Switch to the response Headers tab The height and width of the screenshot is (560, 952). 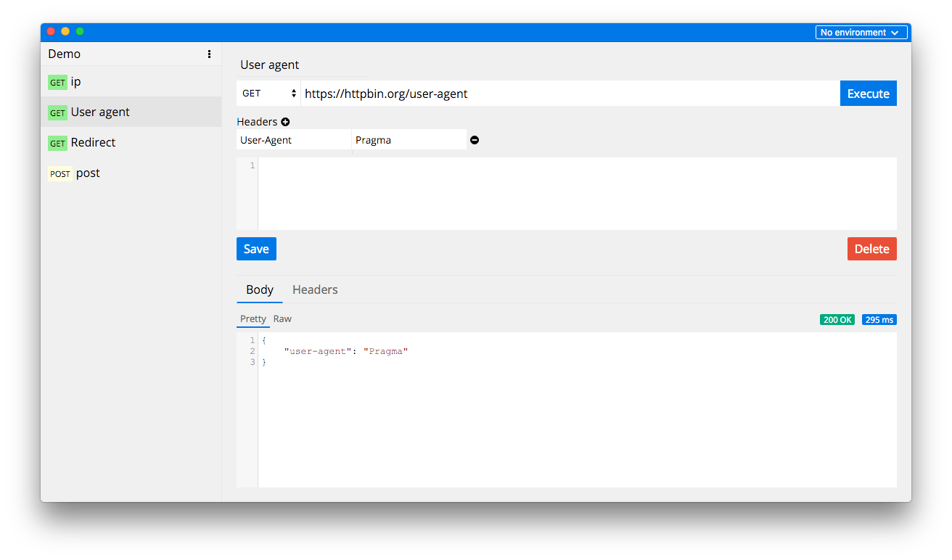315,289
